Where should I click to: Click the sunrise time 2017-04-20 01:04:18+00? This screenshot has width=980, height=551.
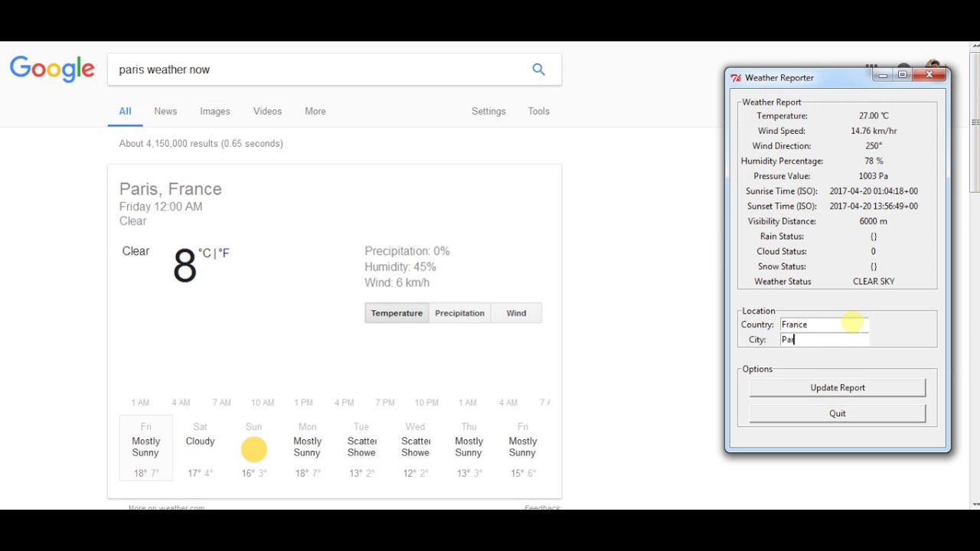[x=874, y=191]
